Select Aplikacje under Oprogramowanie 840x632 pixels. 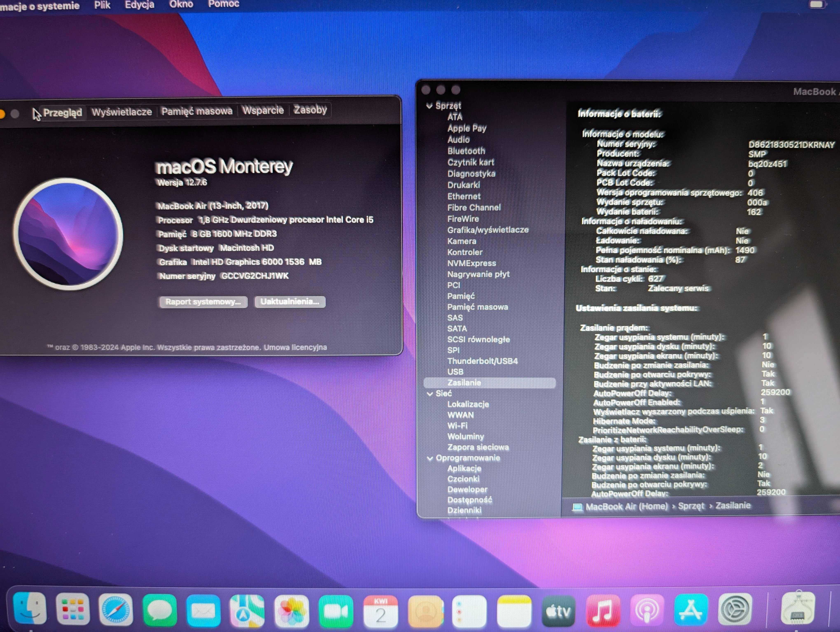[x=464, y=468]
